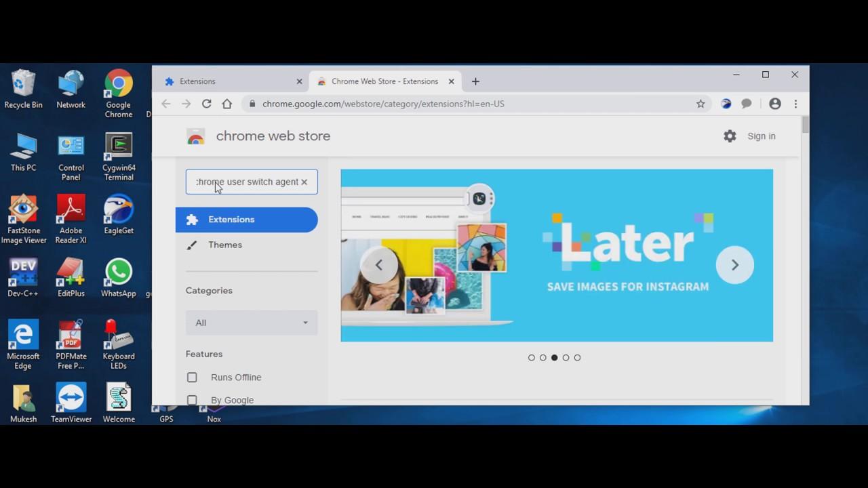Select Themes in the sidebar
The width and height of the screenshot is (868, 488).
tap(225, 245)
